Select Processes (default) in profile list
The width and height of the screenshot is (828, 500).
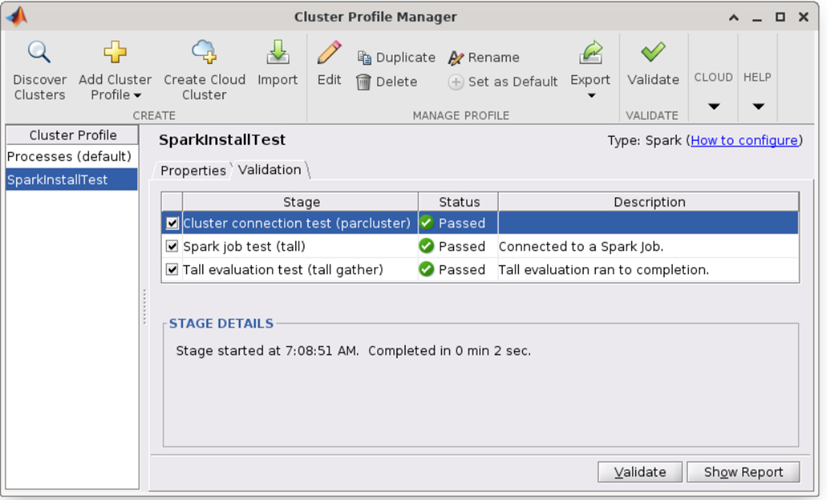tap(69, 157)
